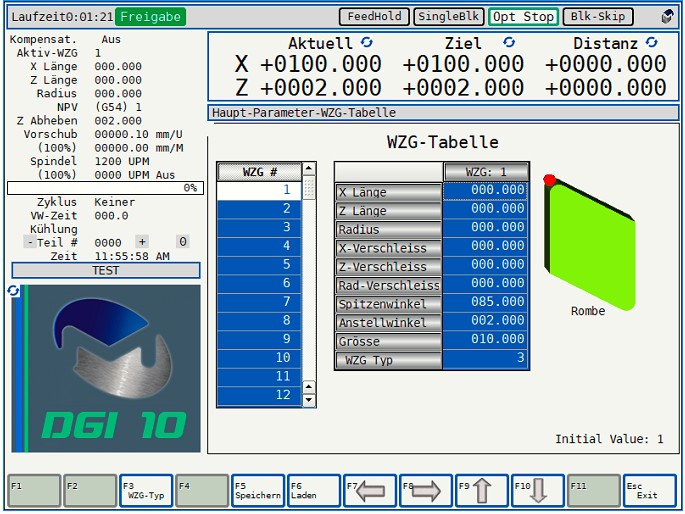Screen dimensions: 685x514
Task: Select tool number 8 in WZG list
Action: click(x=259, y=321)
